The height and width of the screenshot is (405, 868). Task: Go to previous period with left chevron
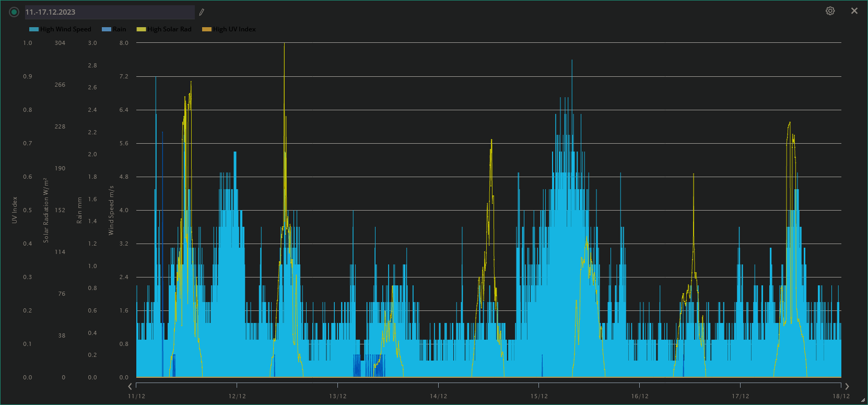click(130, 386)
